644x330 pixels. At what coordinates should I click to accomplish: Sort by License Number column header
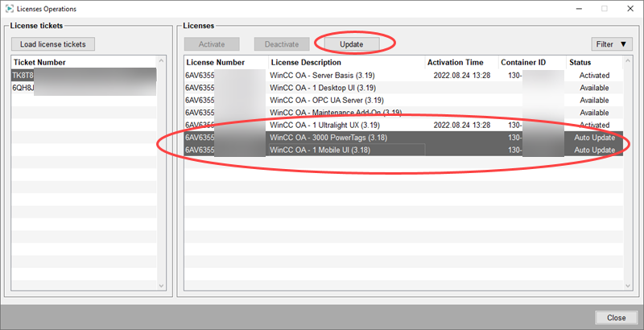(226, 63)
